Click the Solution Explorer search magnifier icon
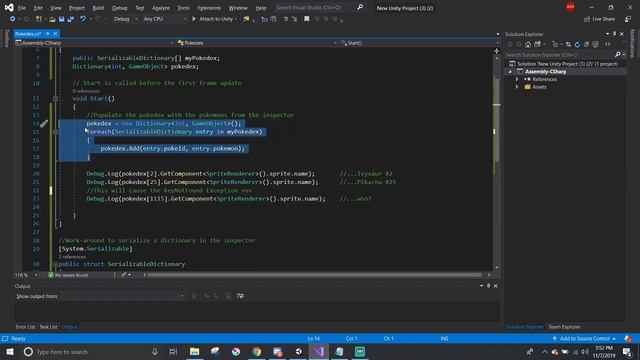The image size is (640, 360). pyautogui.click(x=618, y=54)
